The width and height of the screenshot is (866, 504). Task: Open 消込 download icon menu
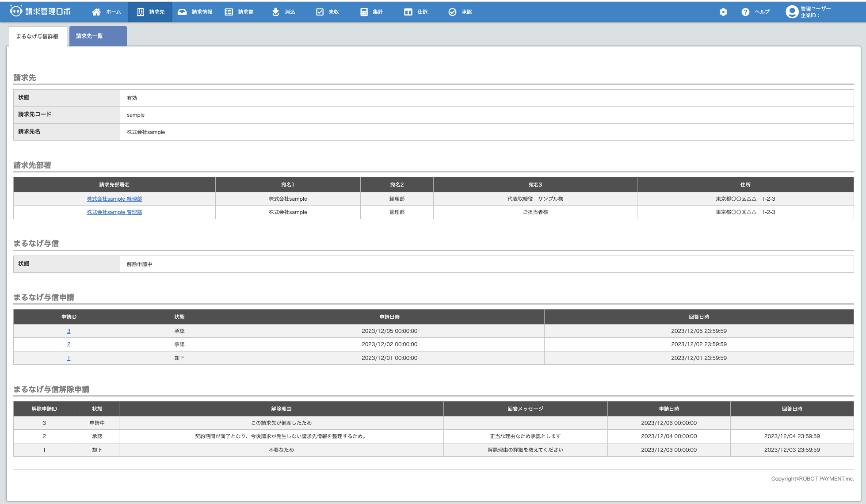click(x=275, y=12)
